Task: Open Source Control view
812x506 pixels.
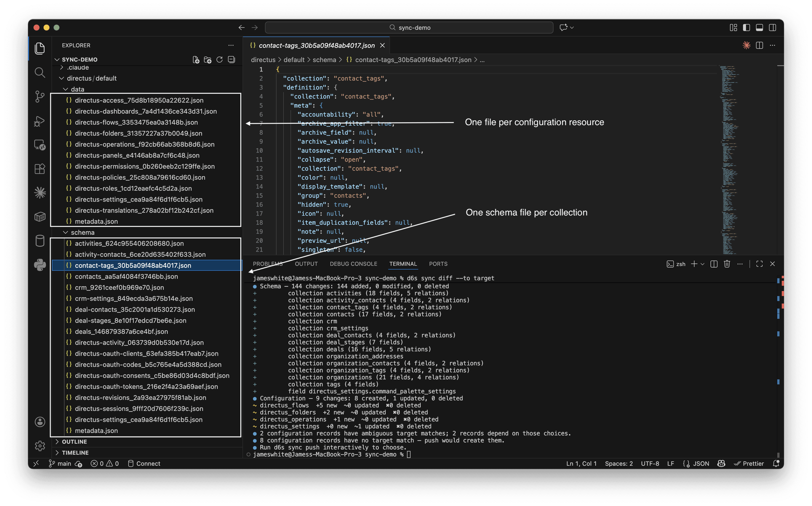Action: (x=40, y=97)
